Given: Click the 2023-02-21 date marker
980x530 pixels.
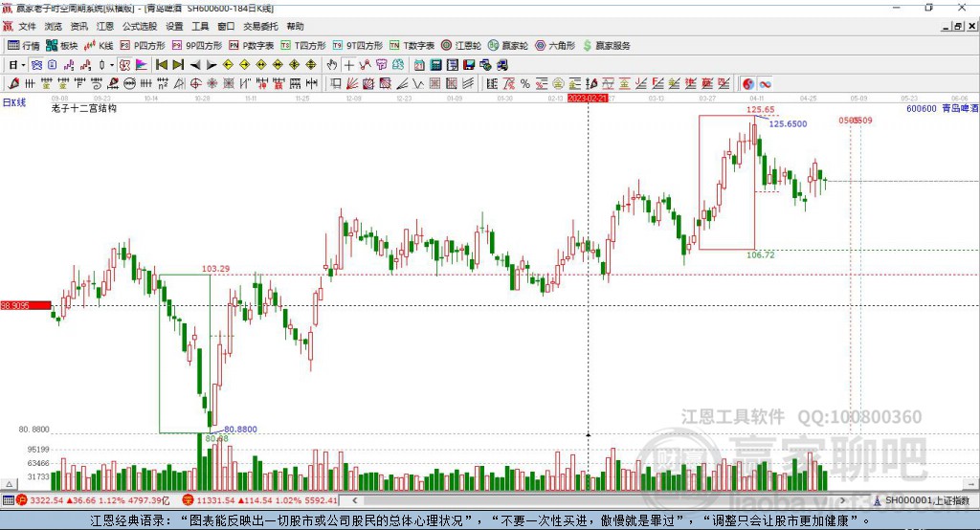Looking at the screenshot, I should [588, 99].
